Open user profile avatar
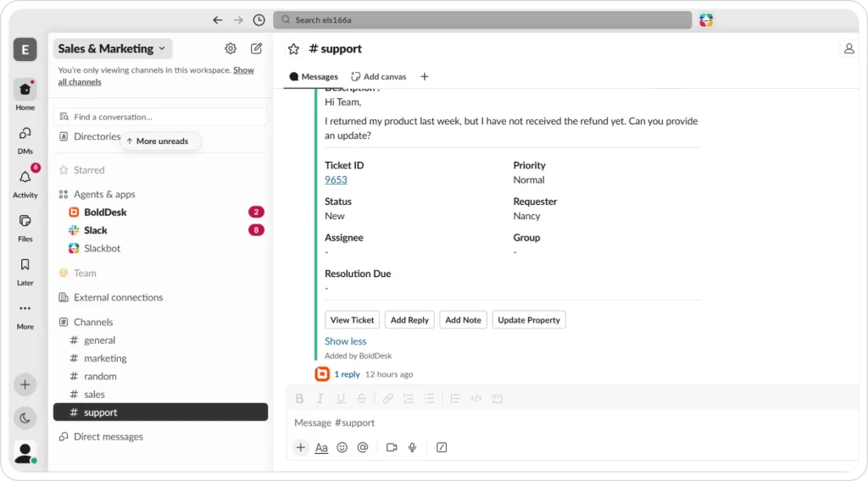The height and width of the screenshot is (481, 868). click(x=25, y=453)
